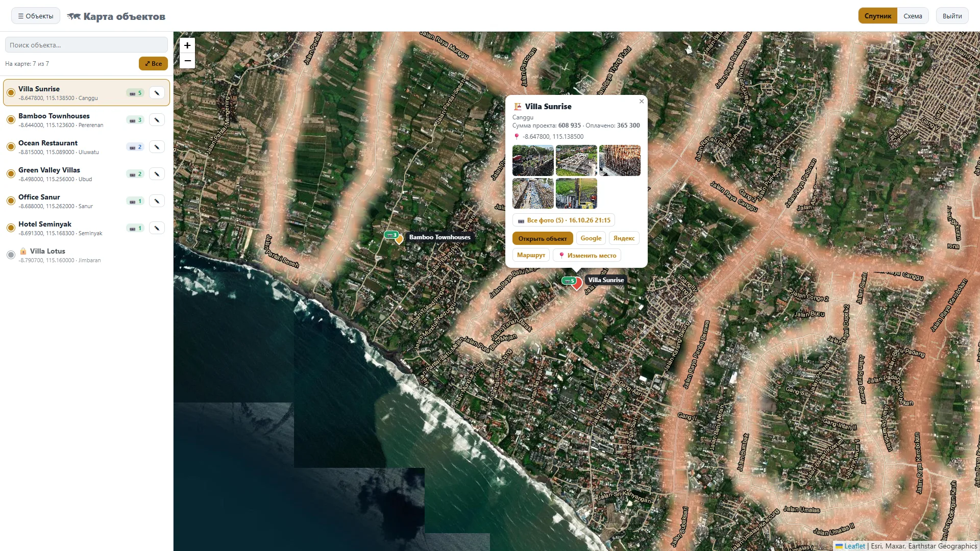The width and height of the screenshot is (980, 551).
Task: Open photo count badge for Office Sanur
Action: click(135, 201)
